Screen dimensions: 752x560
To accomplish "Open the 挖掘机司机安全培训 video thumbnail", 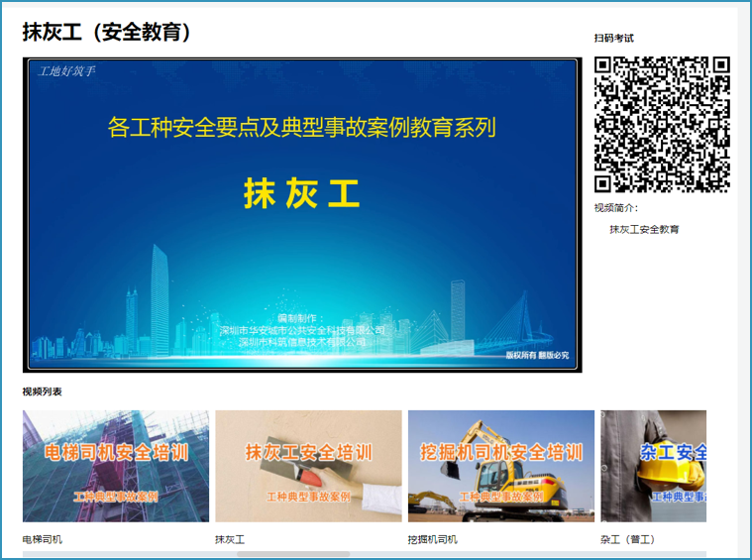I will (x=501, y=466).
